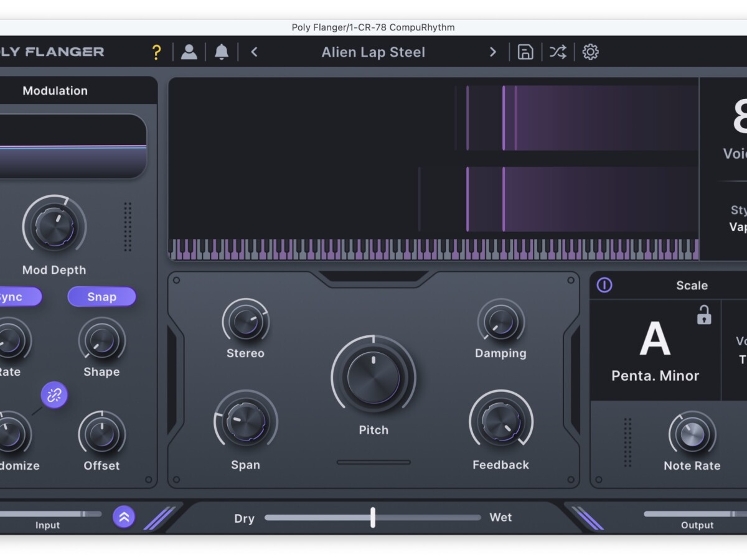Toggle the scale lock padlock
747x560 pixels.
pyautogui.click(x=704, y=315)
